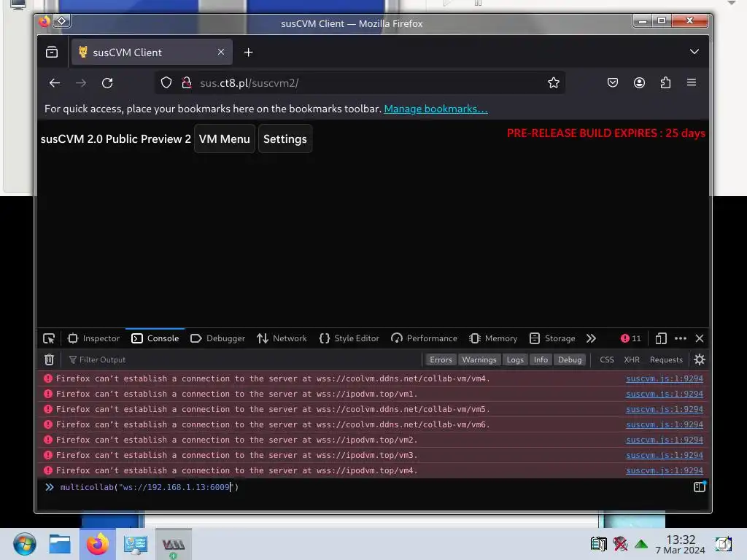Open susCVM Settings
Screen dimensions: 747x560
pos(285,139)
